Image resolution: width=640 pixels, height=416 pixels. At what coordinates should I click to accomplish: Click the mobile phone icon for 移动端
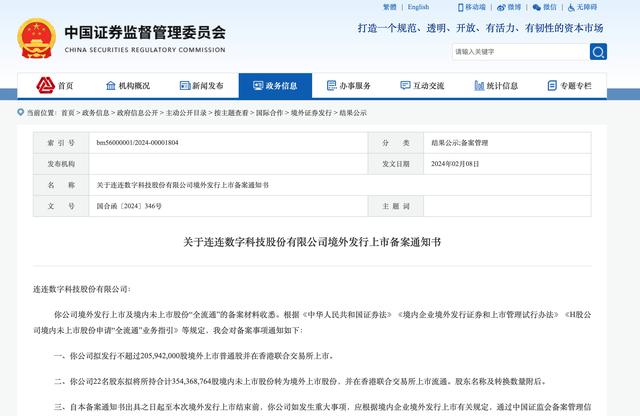460,7
